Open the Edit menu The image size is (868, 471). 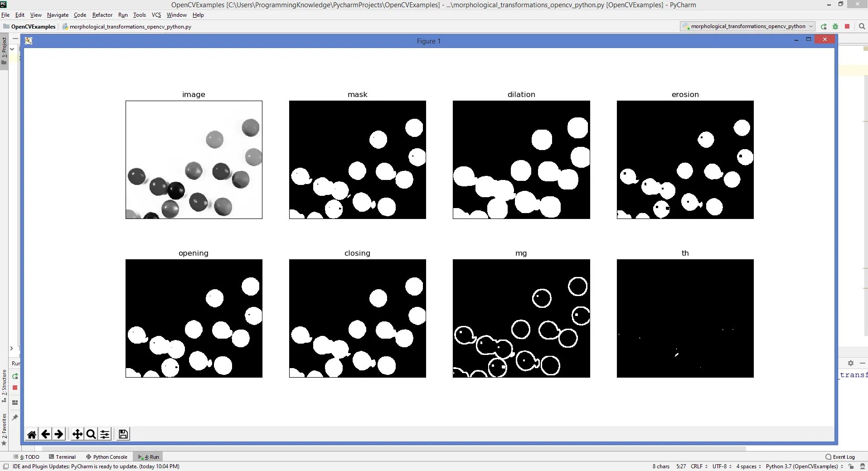(20, 15)
